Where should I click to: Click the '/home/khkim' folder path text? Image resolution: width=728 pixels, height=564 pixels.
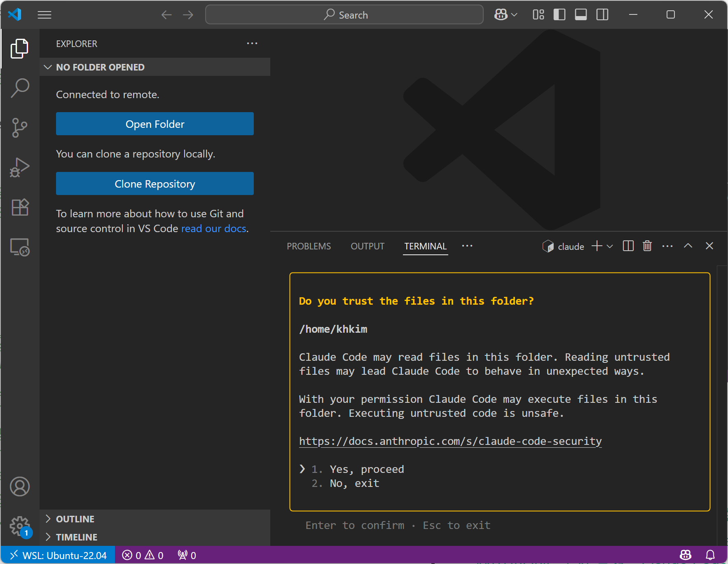coord(333,329)
